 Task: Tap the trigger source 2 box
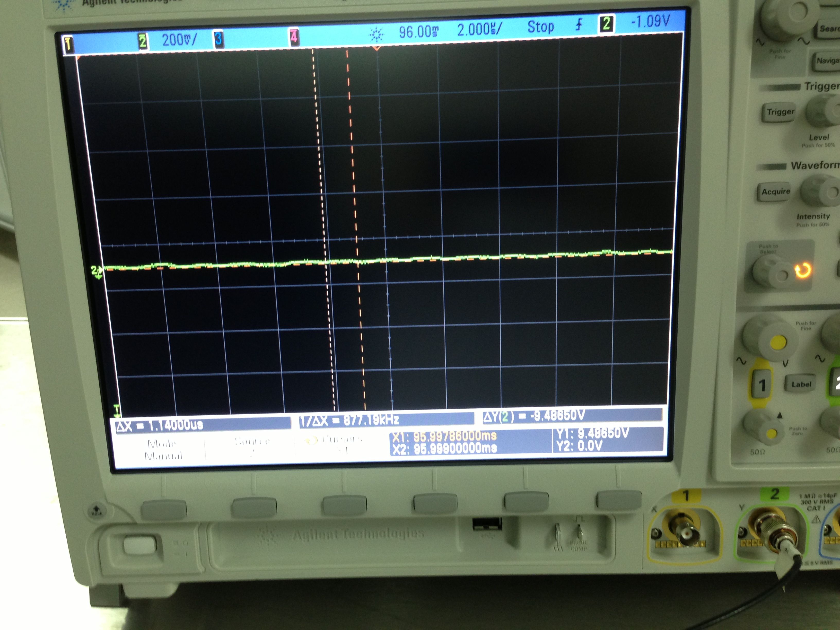(607, 23)
